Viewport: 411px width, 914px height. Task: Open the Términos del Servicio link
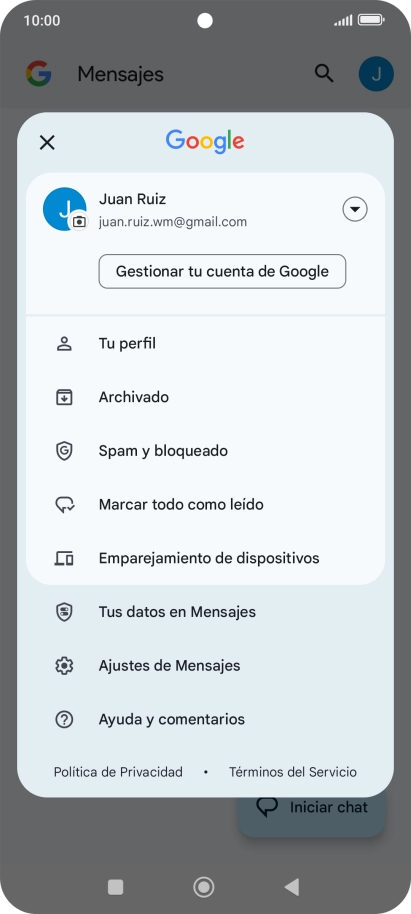tap(293, 772)
